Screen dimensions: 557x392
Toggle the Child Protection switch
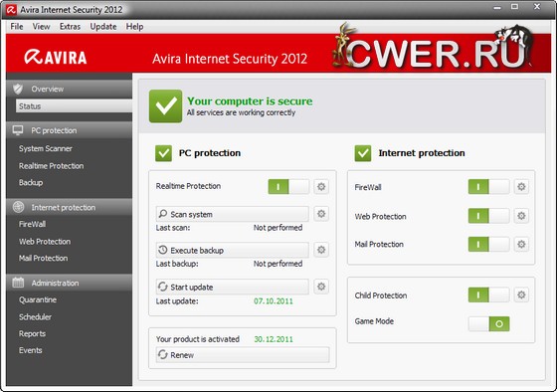click(488, 294)
